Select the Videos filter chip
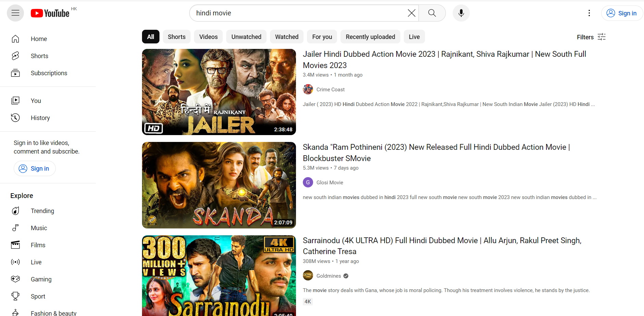 point(208,37)
